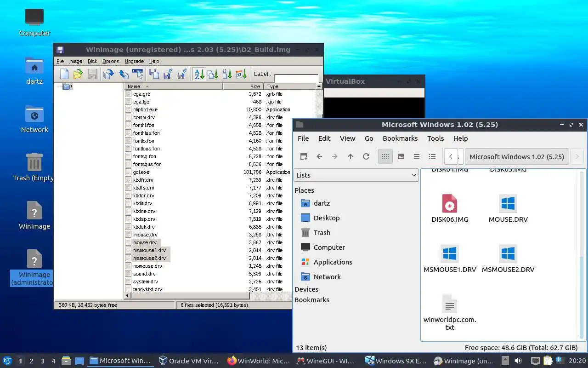This screenshot has height=368, width=588.
Task: Open WinImage Help menu
Action: tap(154, 61)
